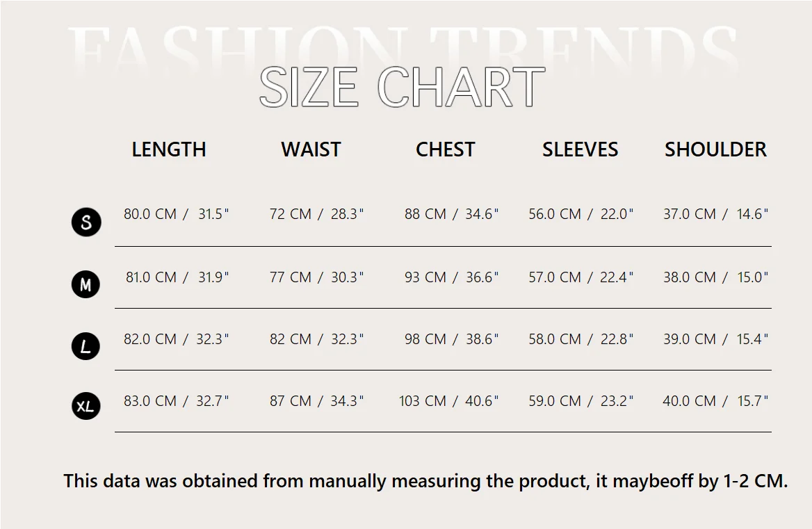Click the WAIST column header
812x529 pixels.
[311, 149]
